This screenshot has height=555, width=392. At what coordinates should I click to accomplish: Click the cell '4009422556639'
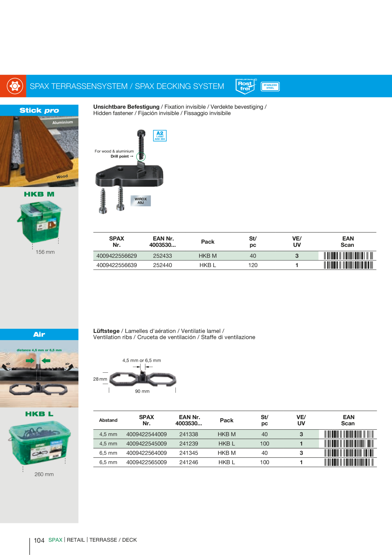tap(117, 265)
